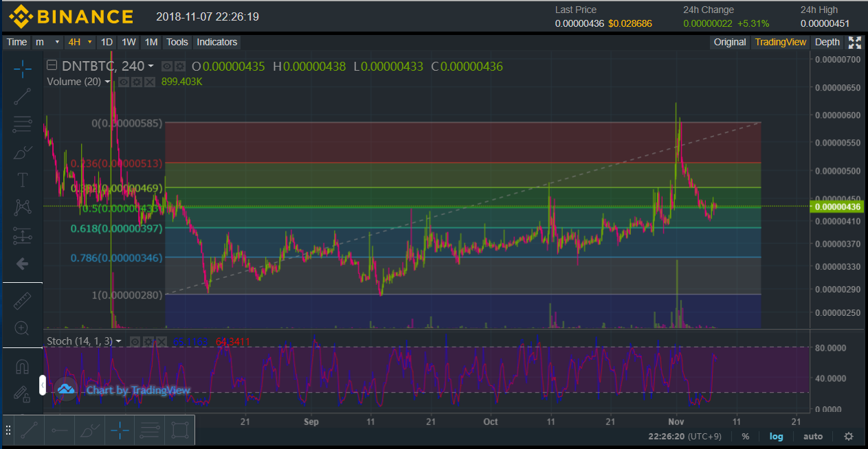Activate the magnet mode icon
This screenshot has height=449, width=868.
point(22,367)
